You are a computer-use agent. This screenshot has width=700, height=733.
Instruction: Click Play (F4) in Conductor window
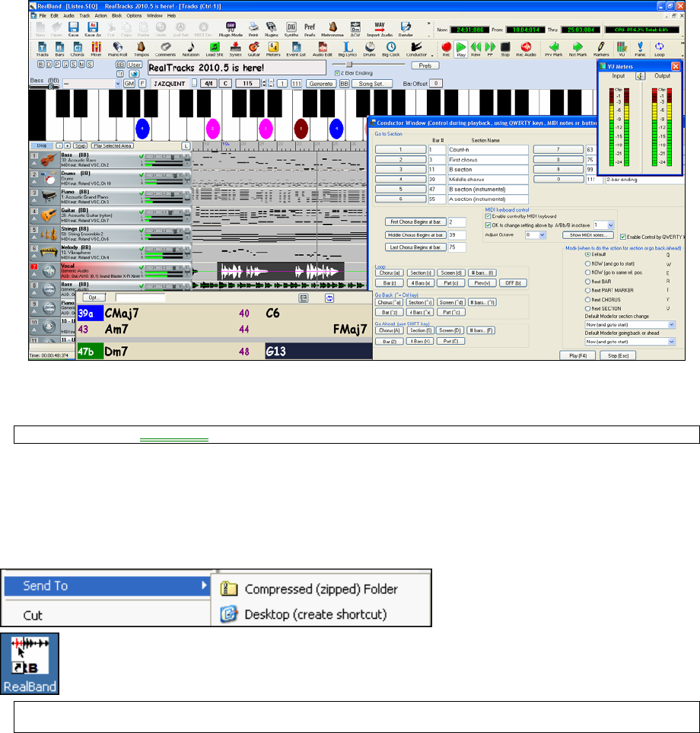(x=577, y=355)
